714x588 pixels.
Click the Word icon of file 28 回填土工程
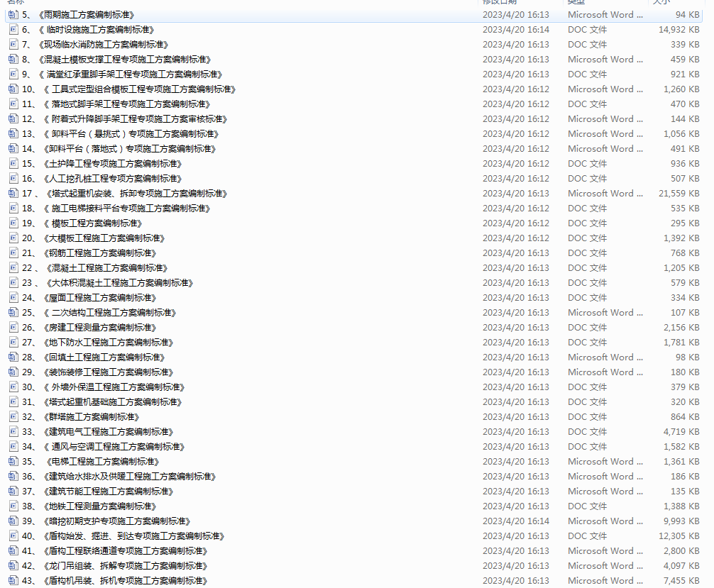point(13,357)
